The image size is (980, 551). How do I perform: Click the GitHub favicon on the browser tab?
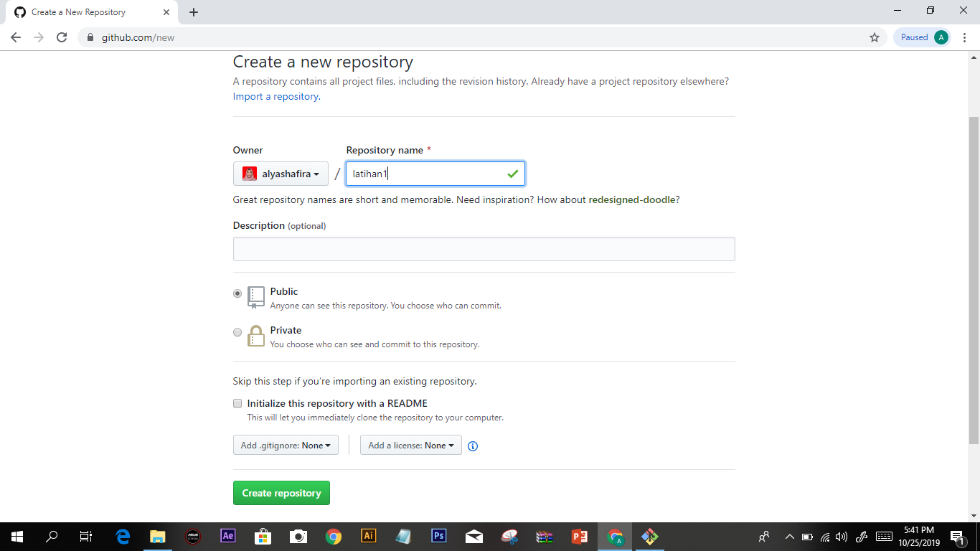tap(20, 12)
